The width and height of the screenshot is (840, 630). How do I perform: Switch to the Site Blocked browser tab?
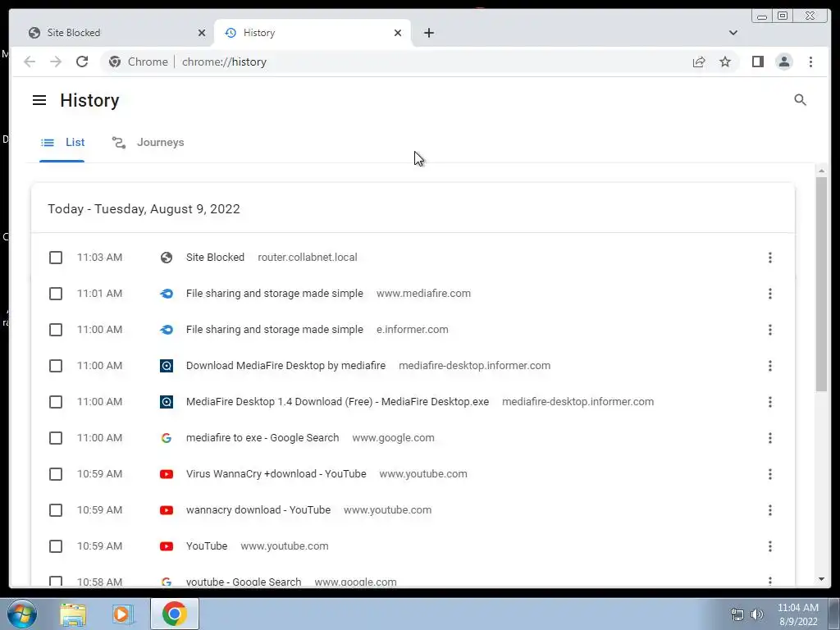(116, 33)
